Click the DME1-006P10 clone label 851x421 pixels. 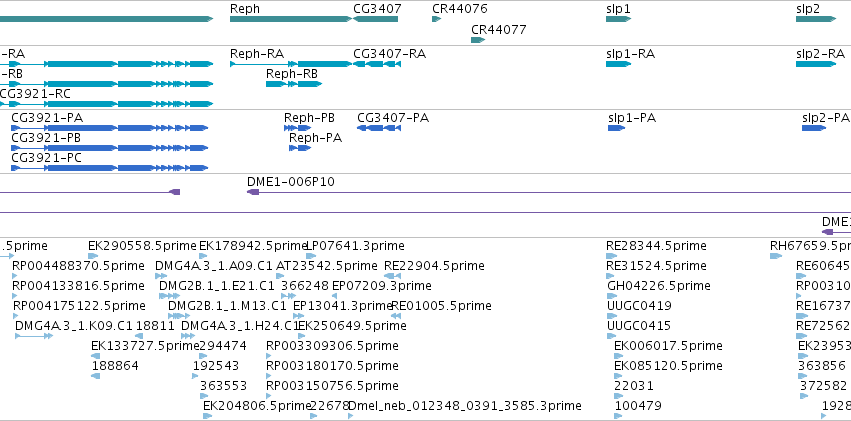291,182
